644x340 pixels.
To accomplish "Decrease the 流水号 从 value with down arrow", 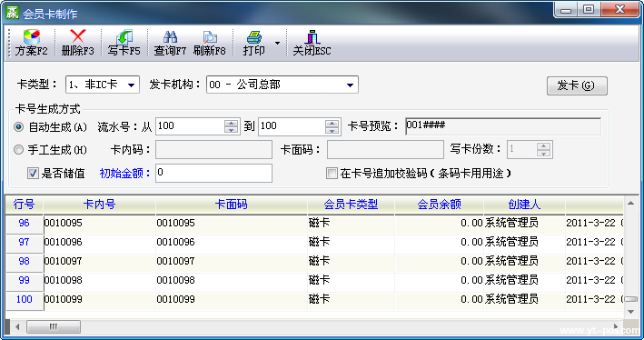I will pos(232,130).
